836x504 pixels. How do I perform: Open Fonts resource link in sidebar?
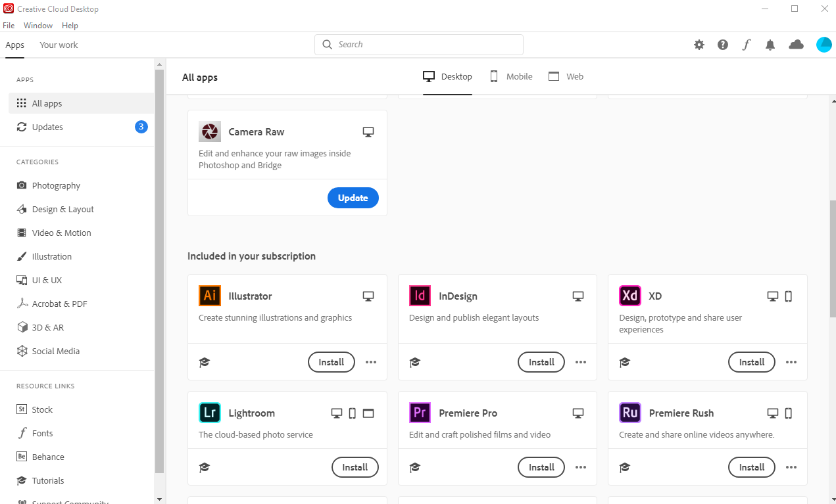pos(82,433)
